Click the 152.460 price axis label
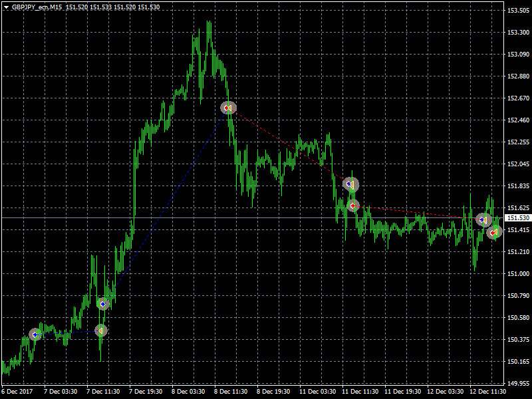Screen dimensions: 532x399 [518, 120]
